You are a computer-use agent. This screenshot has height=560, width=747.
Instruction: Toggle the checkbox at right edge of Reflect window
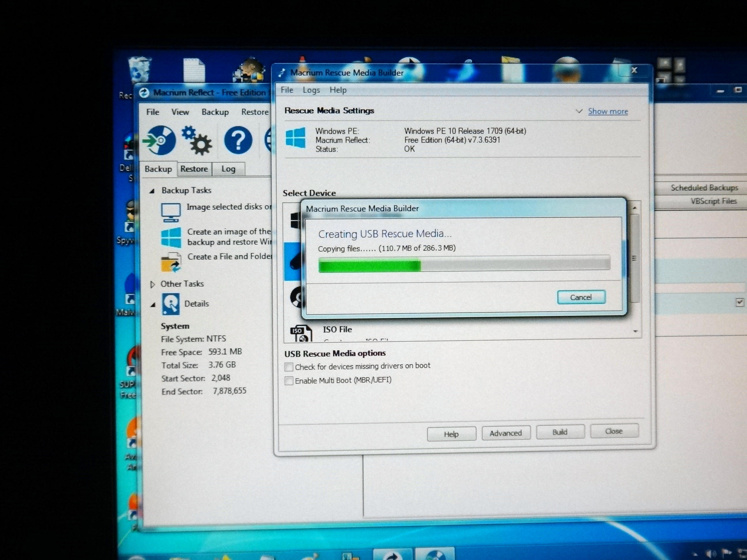pos(739,302)
